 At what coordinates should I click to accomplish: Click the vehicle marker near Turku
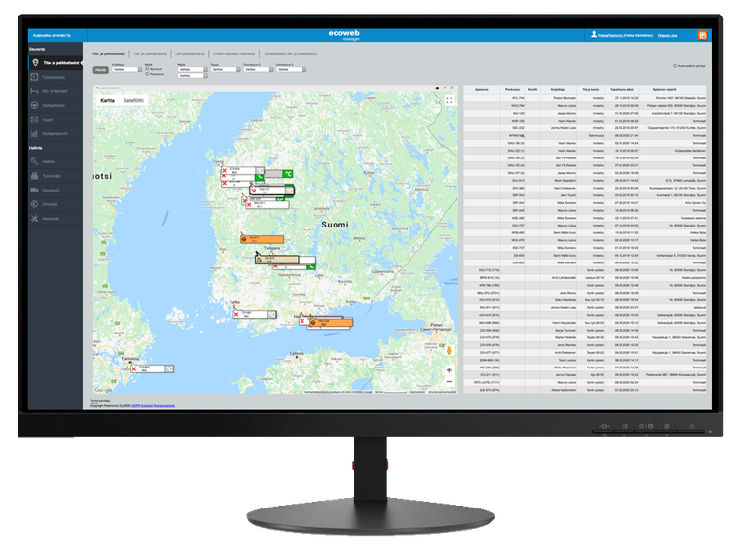pyautogui.click(x=255, y=315)
